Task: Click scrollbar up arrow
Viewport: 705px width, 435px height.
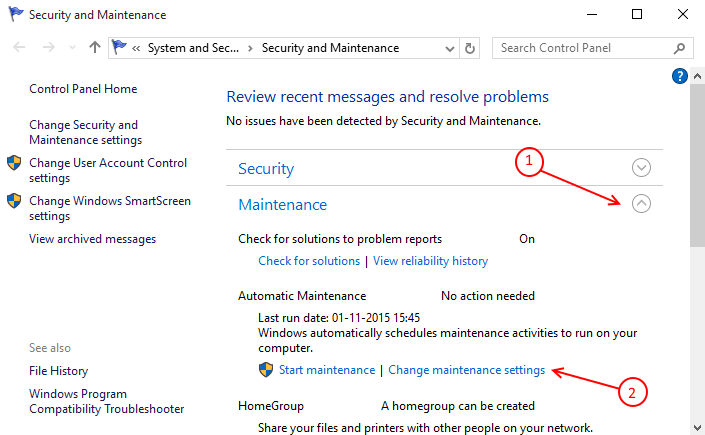Action: pyautogui.click(x=697, y=76)
